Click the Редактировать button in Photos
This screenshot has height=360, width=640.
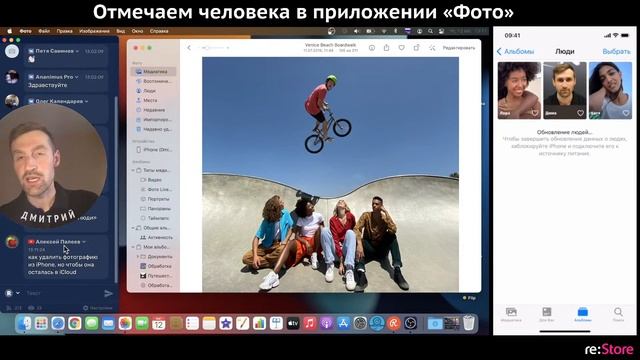pos(459,48)
